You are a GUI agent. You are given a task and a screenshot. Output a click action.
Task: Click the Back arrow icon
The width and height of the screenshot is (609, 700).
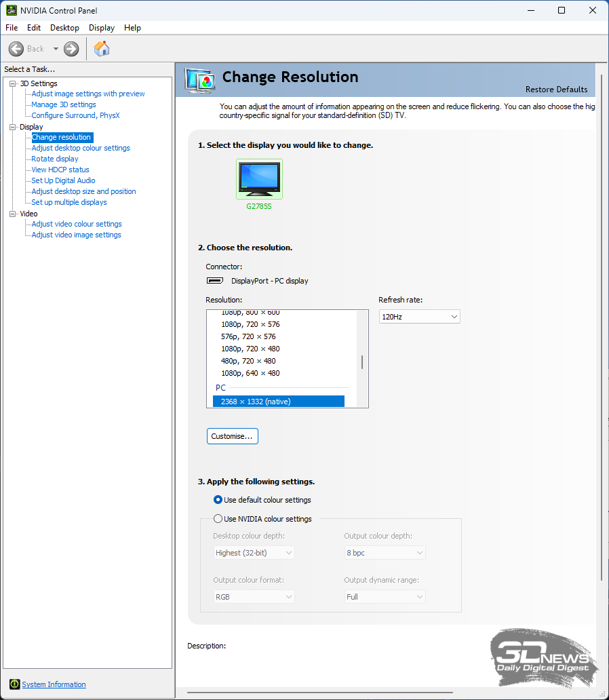pos(16,49)
